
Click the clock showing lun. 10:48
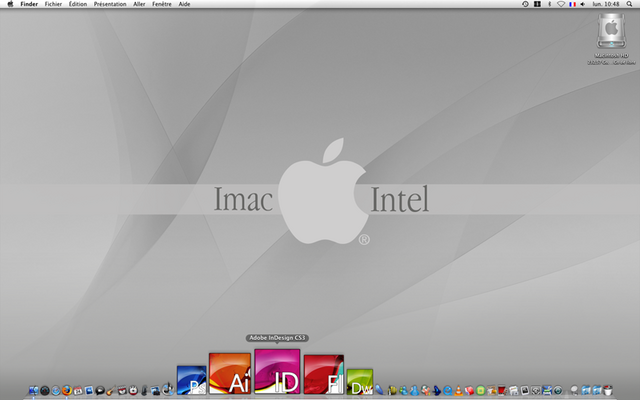click(606, 4)
